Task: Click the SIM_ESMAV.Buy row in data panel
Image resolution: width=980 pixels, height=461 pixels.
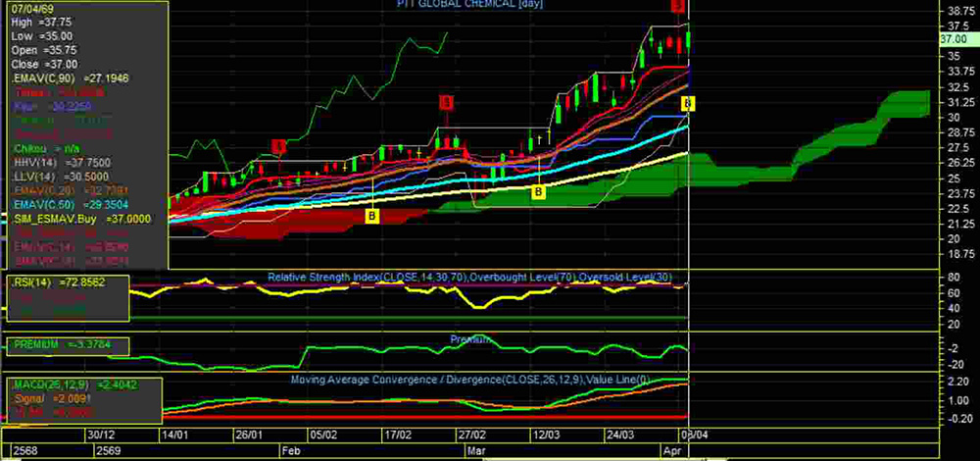Action: [82, 220]
